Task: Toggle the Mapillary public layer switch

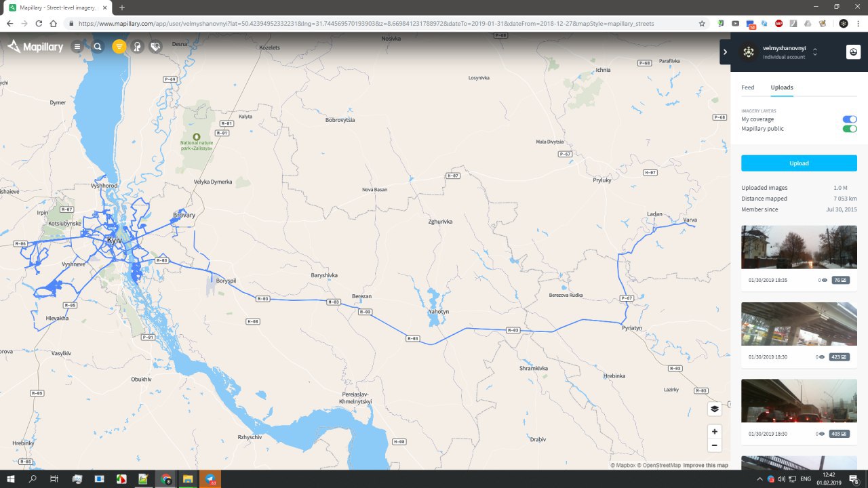Action: point(850,129)
